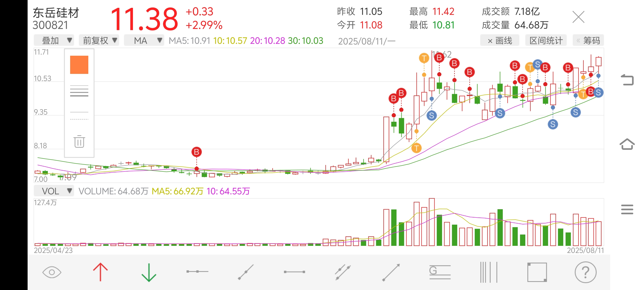The height and width of the screenshot is (290, 644).
Task: Select the golden ratio lines tool
Action: 440,272
